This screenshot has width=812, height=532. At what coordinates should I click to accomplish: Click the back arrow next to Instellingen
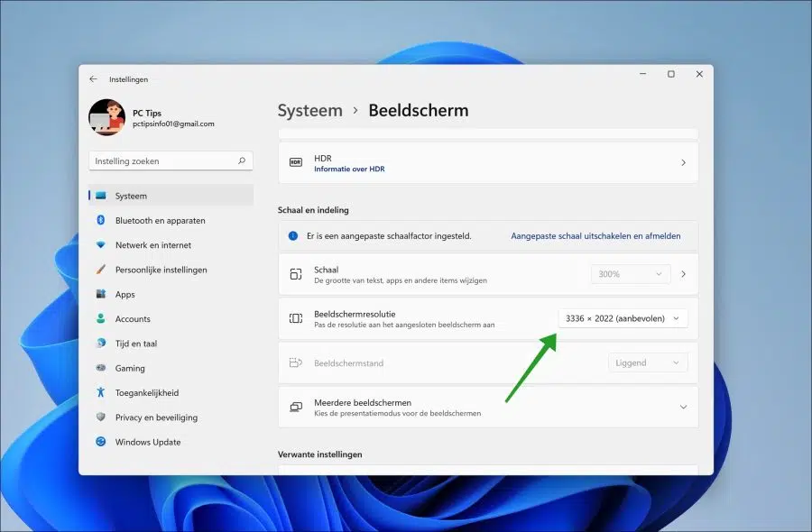pos(93,79)
